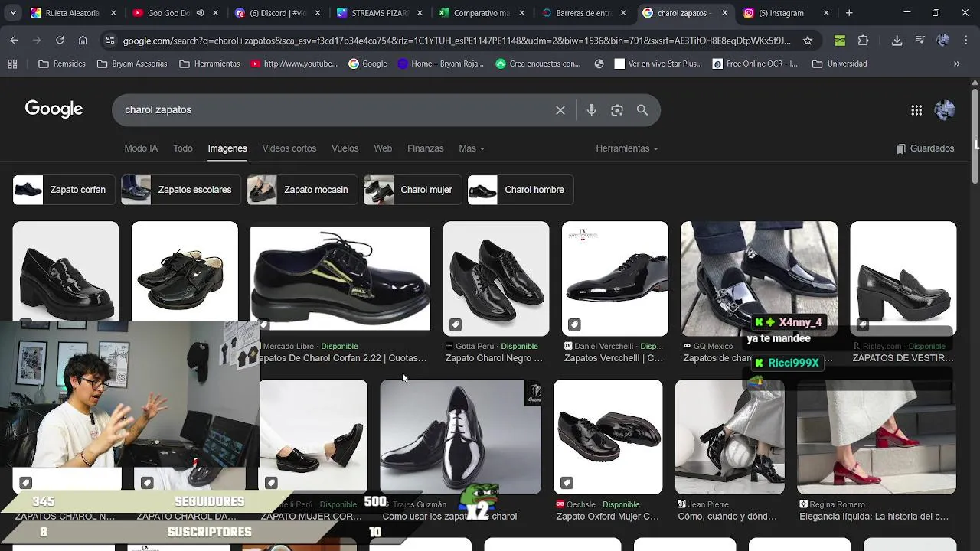Go back to the previous page
Viewport: 980px width, 551px height.
coord(14,41)
